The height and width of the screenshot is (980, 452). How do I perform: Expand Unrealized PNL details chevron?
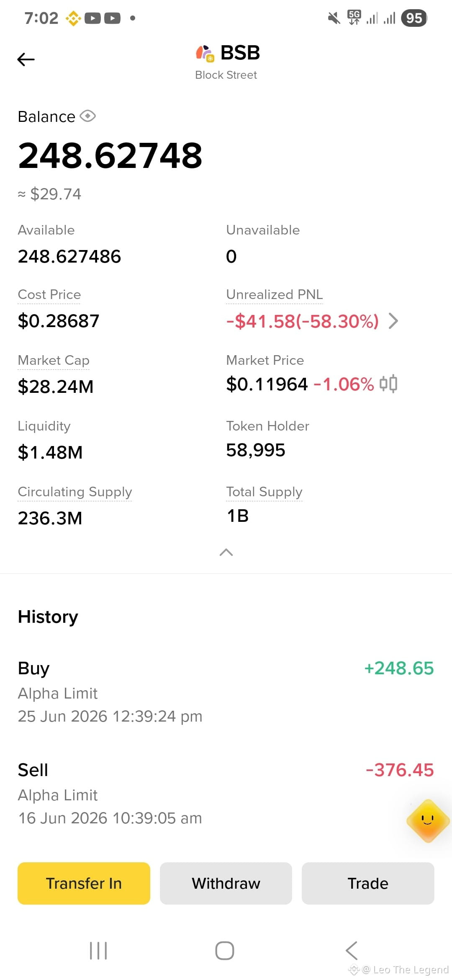[393, 321]
